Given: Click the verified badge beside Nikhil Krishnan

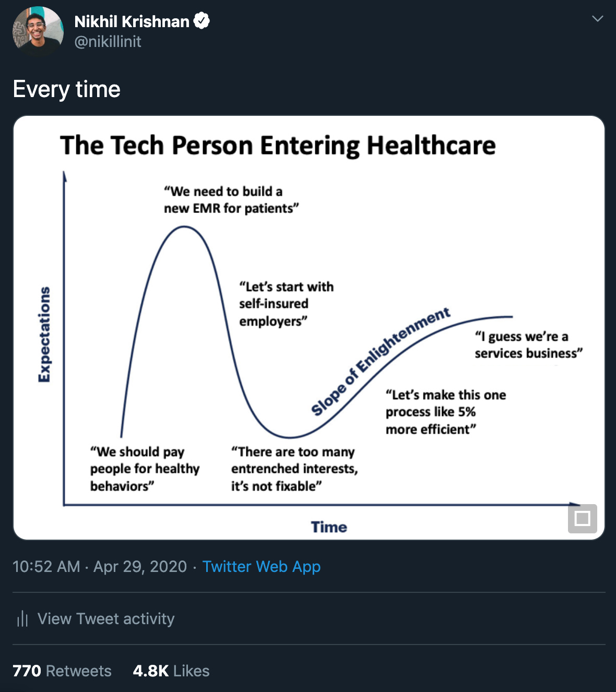Looking at the screenshot, I should pyautogui.click(x=202, y=21).
